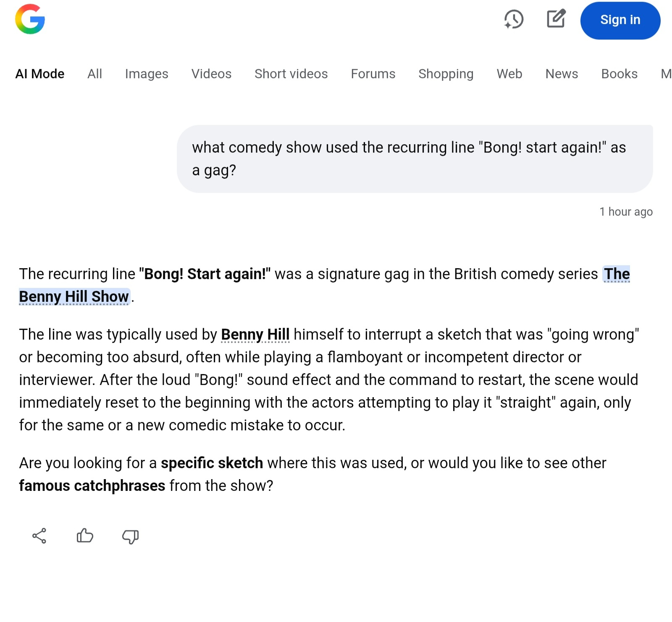Give the response a thumbs up
This screenshot has width=672, height=622.
(85, 536)
